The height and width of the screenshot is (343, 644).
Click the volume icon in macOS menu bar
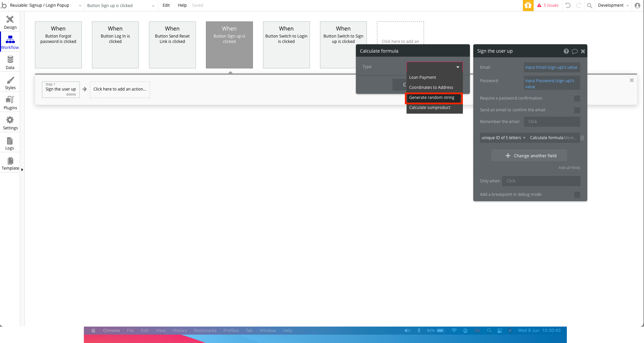click(407, 331)
